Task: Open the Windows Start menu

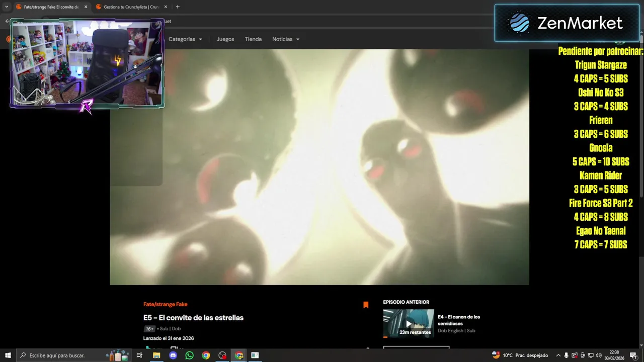Action: pyautogui.click(x=8, y=355)
